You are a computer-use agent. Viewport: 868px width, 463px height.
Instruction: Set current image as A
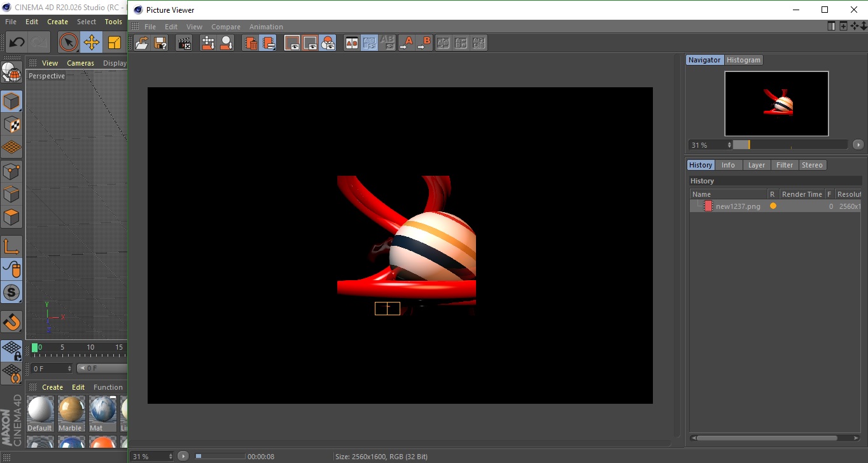click(406, 43)
